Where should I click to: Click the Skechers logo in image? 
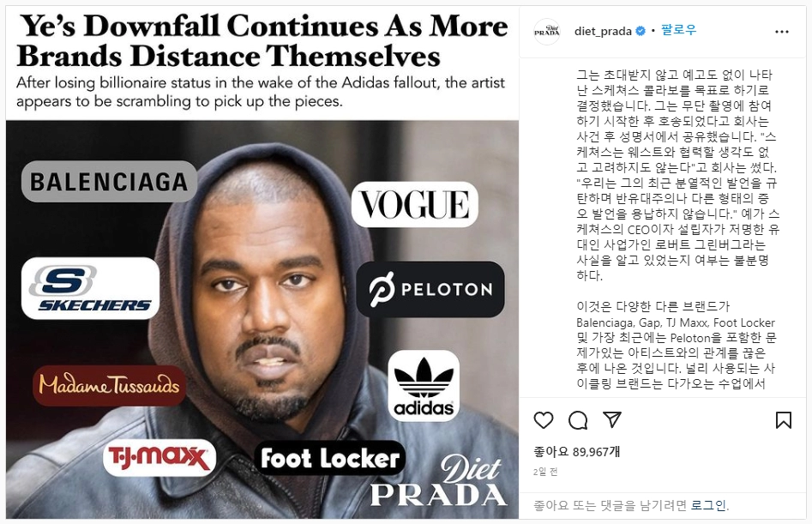coord(90,288)
